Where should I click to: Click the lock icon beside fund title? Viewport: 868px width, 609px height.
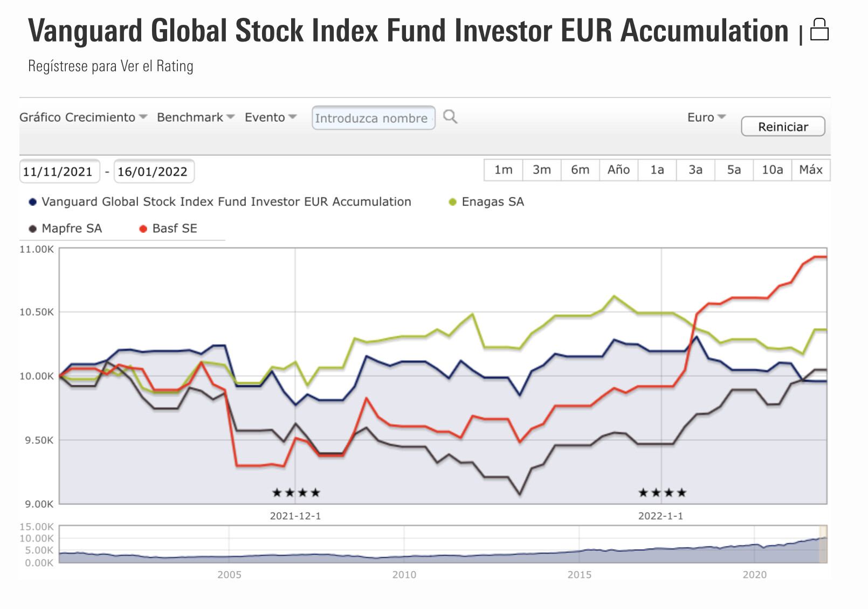(x=819, y=30)
